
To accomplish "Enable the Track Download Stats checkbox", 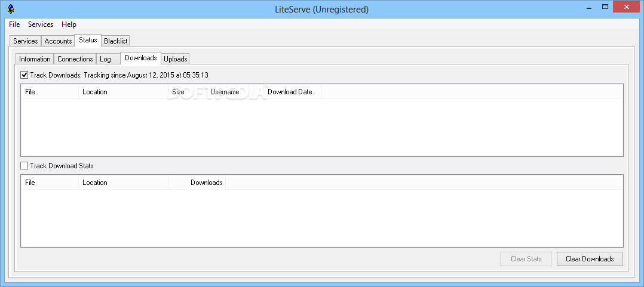I will click(24, 166).
